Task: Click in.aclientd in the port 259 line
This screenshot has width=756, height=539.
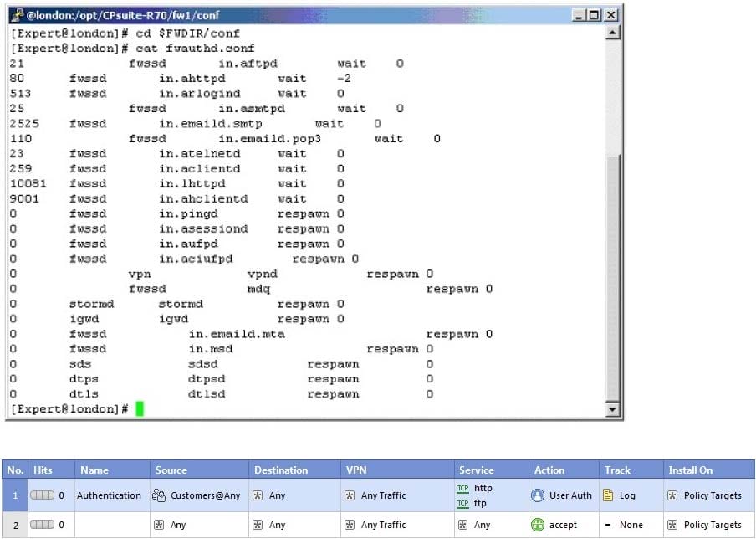Action: [x=200, y=169]
